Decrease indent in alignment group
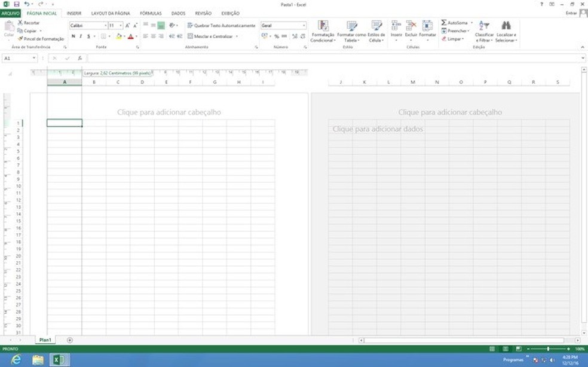 pyautogui.click(x=171, y=36)
